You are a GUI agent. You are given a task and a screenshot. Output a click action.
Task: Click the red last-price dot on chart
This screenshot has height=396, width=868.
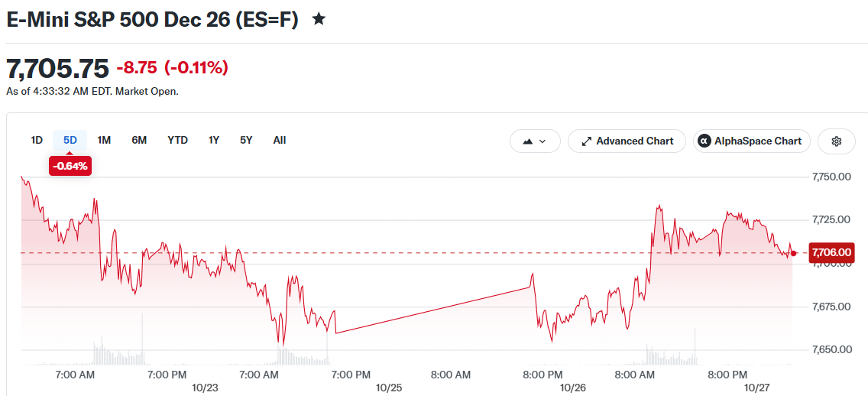click(794, 253)
